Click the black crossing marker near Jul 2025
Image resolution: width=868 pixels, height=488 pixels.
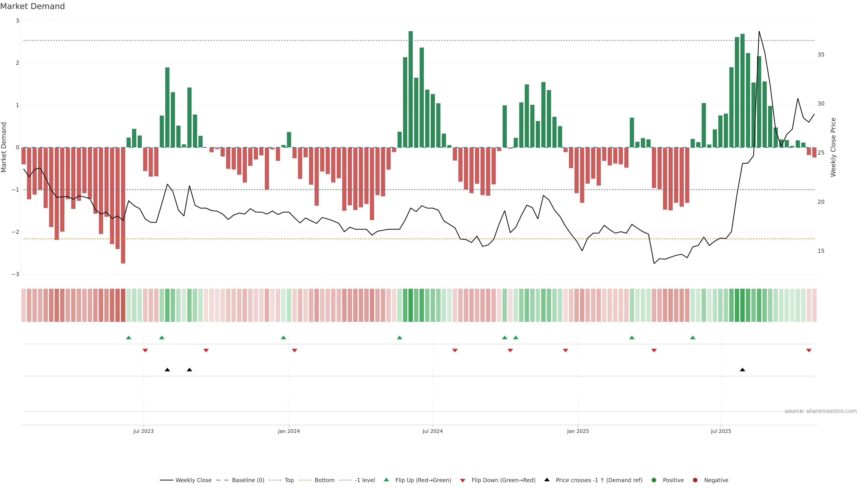pos(742,370)
